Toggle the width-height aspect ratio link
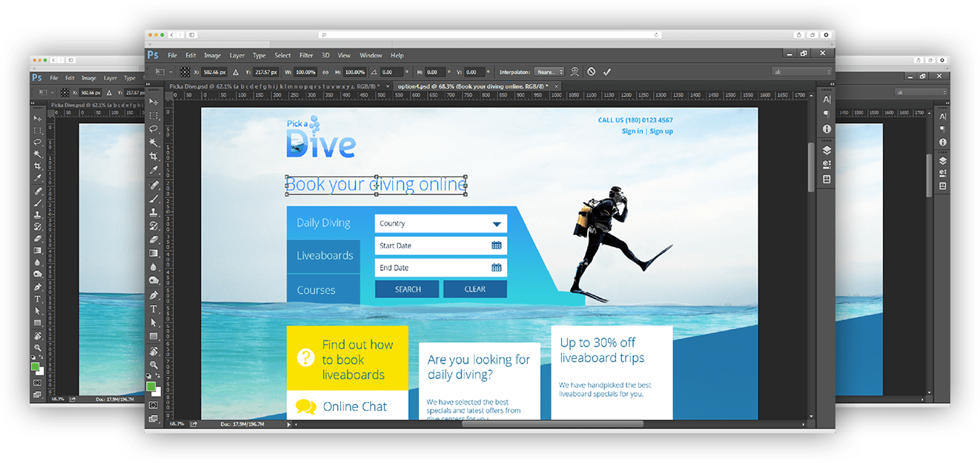The image size is (980, 463). pos(324,72)
